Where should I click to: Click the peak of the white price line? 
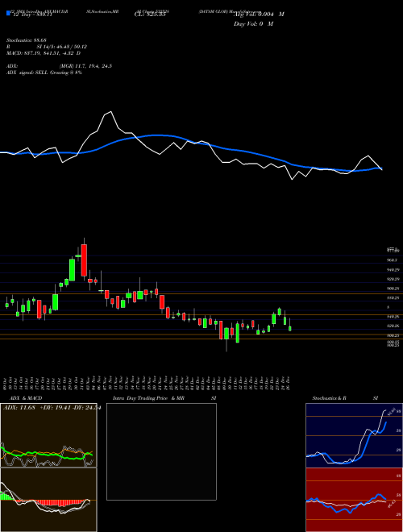[x=110, y=111]
